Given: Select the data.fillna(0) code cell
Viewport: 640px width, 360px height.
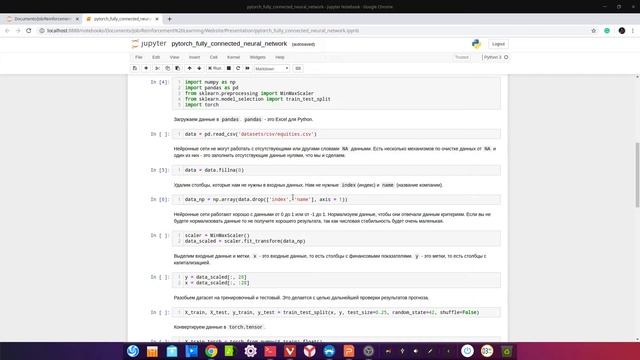Looking at the screenshot, I should coord(336,170).
